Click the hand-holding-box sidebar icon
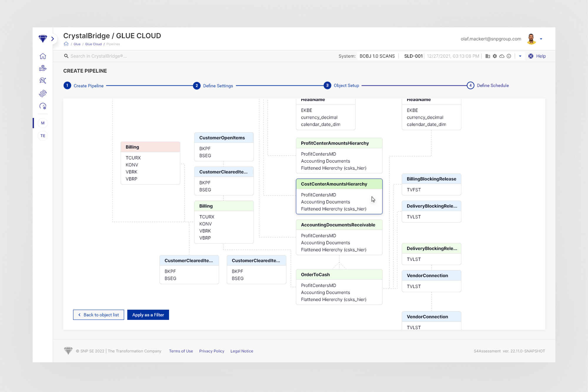 (43, 68)
